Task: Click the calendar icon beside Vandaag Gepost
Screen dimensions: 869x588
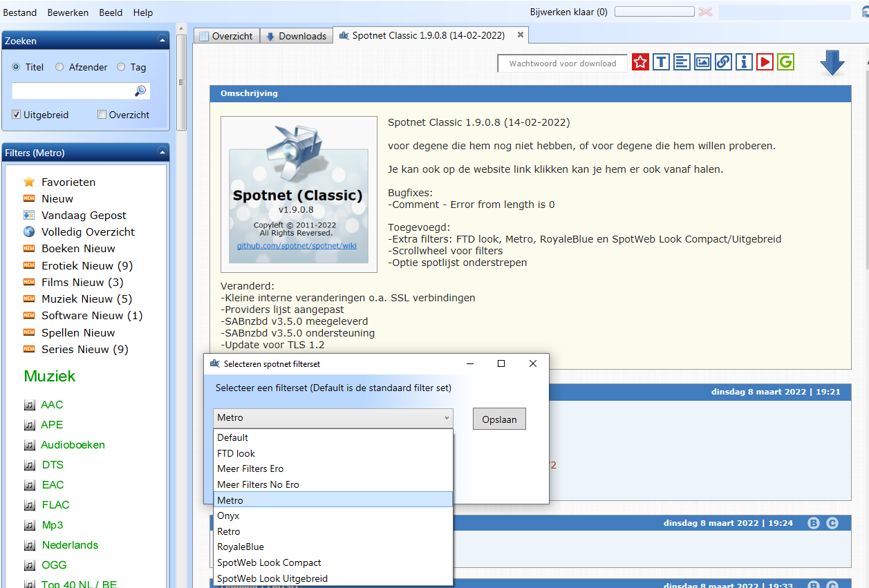Action: [29, 215]
